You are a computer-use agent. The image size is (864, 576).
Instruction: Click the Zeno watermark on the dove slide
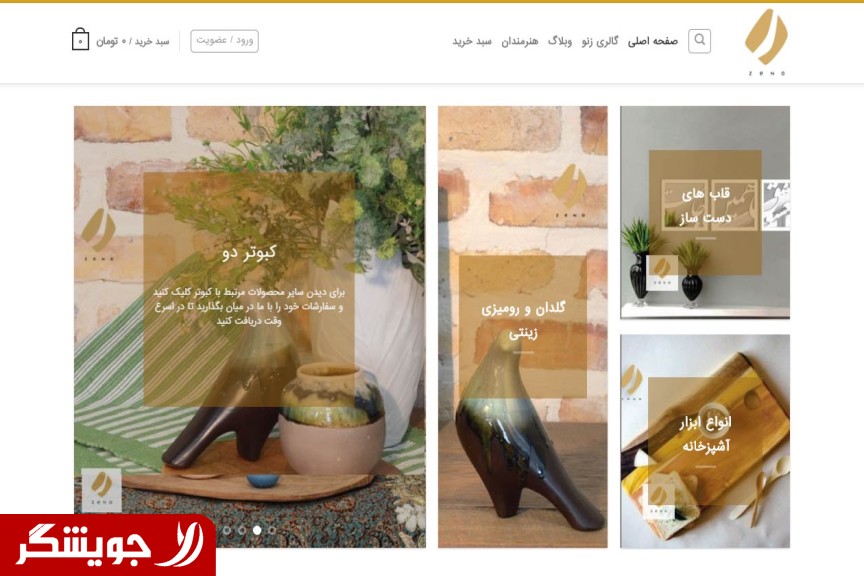pos(99,234)
